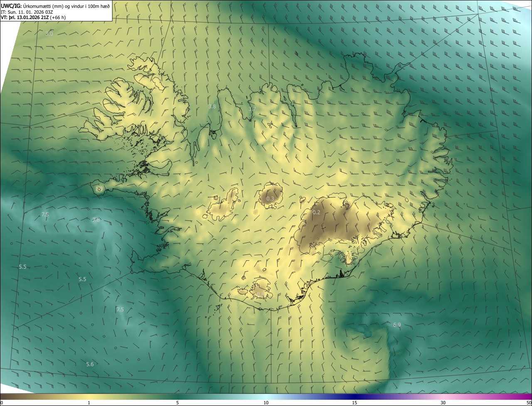Click the 7.8 value label offshore
Viewport: 532px width, 406px height.
coord(96,220)
